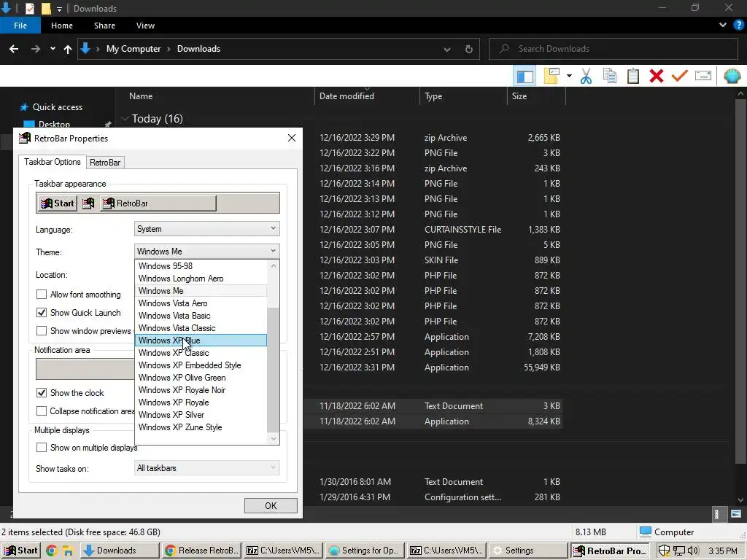Screen dimensions: 747x560
Task: Open the Language System dropdown
Action: coord(206,228)
